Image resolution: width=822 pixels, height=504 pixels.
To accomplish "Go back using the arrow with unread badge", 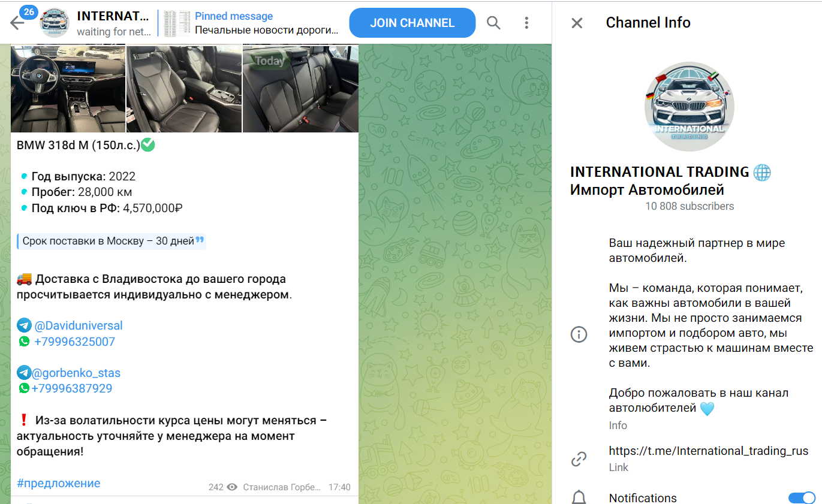I will click(x=18, y=22).
